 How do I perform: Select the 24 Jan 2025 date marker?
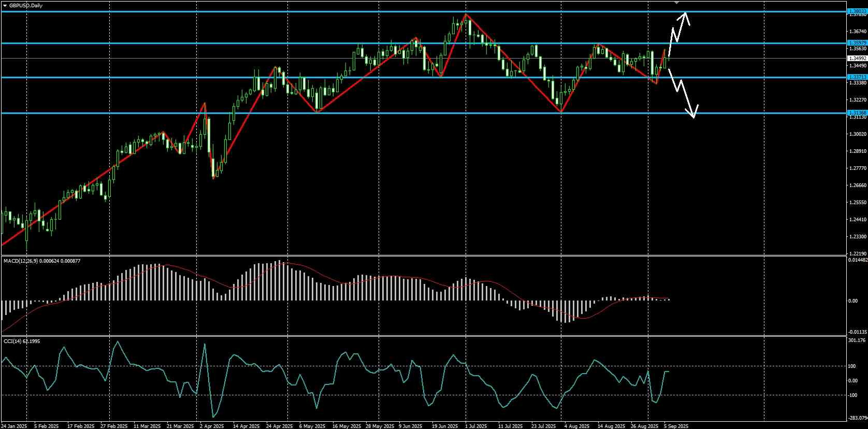(x=14, y=426)
